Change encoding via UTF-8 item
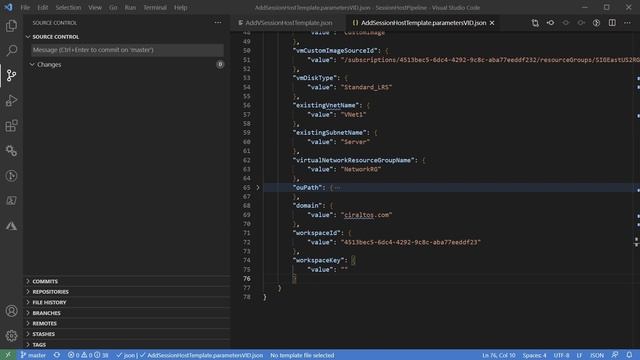This screenshot has width=640, height=360. pos(561,355)
